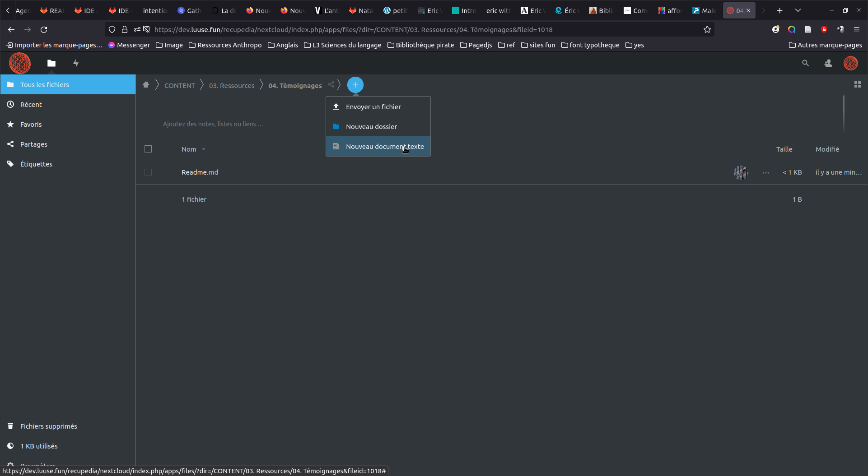Sort files by the Nom column arrow
The height and width of the screenshot is (476, 868).
pos(204,149)
